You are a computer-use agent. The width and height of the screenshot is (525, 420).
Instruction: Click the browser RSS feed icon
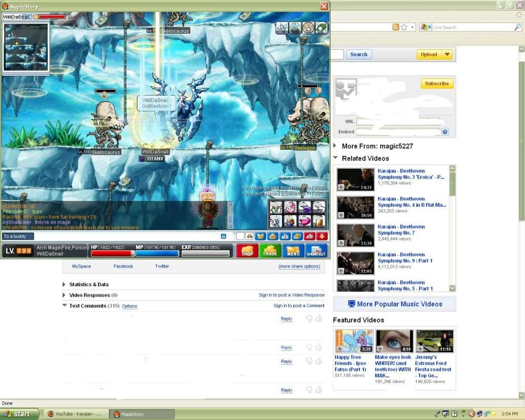point(395,27)
